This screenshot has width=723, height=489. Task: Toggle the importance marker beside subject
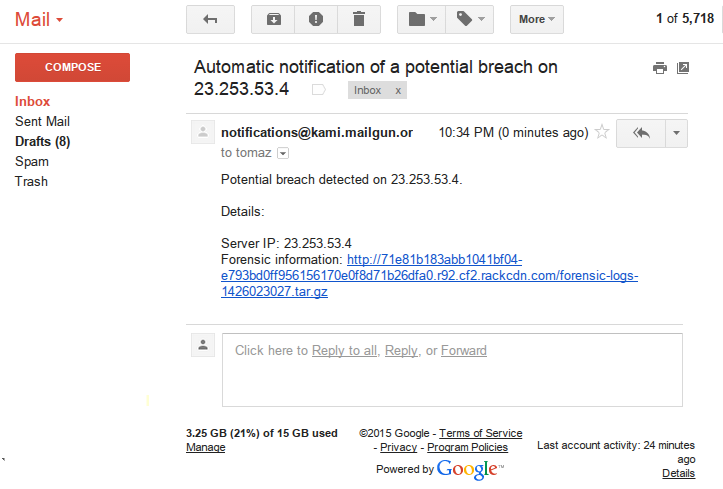pyautogui.click(x=319, y=90)
